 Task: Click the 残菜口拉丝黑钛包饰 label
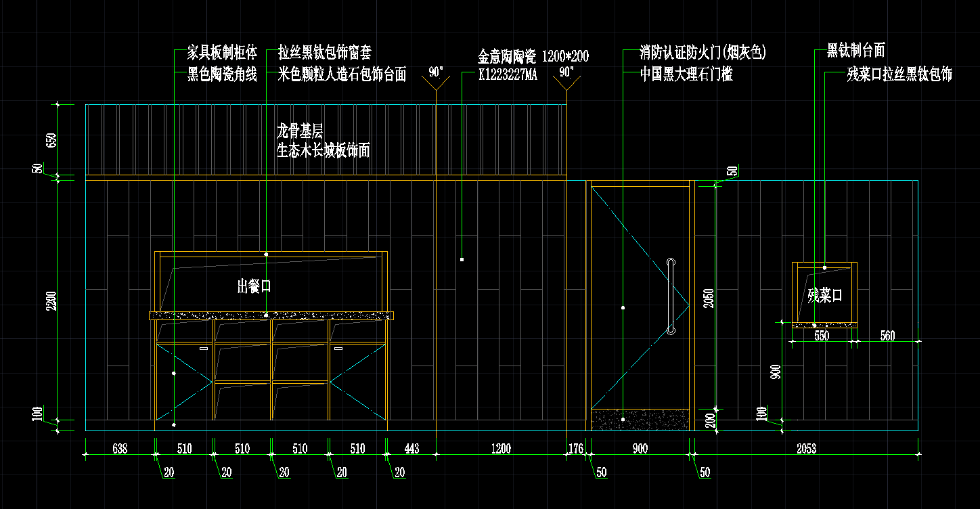tap(899, 74)
